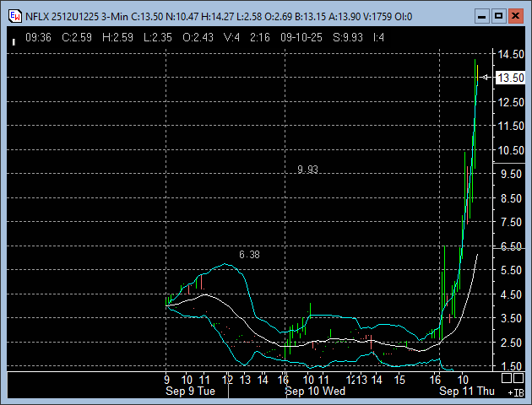Click the S:9.93 value in header
This screenshot has width=532, height=405.
tap(348, 37)
